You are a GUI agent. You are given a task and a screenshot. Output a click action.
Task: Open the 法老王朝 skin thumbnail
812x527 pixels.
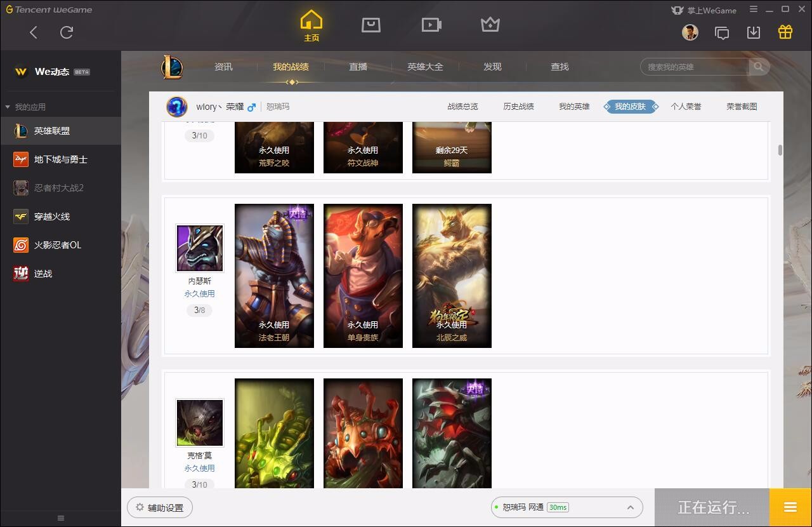(274, 276)
